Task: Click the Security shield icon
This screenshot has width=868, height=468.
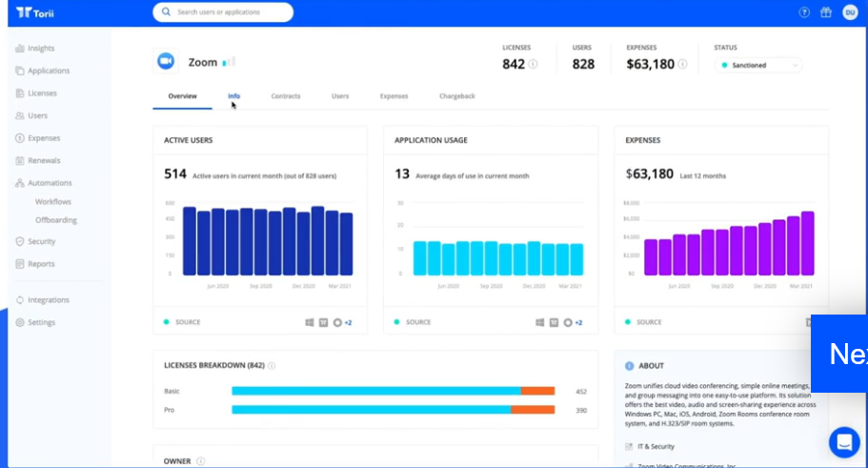Action: (20, 241)
